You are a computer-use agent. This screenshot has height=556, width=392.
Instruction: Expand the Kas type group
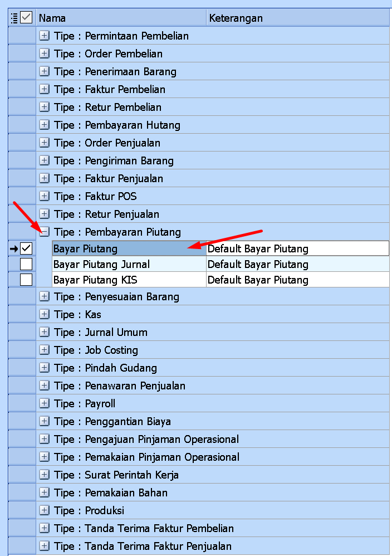45,315
